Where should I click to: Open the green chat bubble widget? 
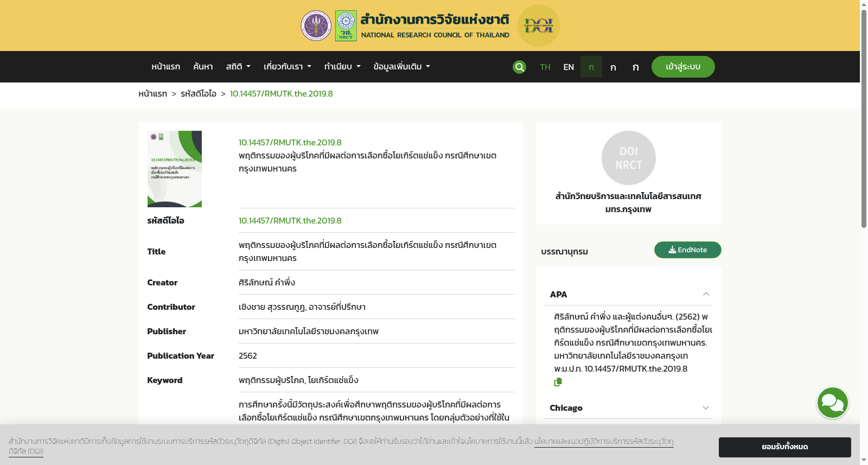(833, 403)
